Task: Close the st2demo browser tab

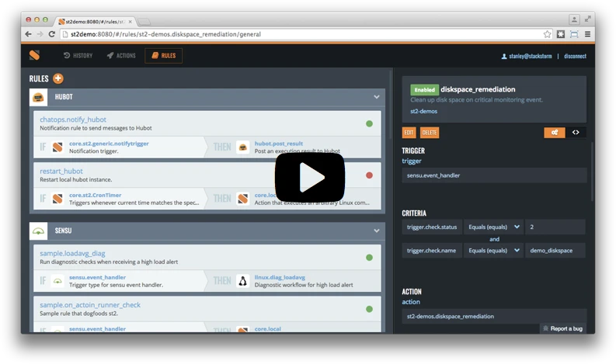Action: (x=130, y=22)
